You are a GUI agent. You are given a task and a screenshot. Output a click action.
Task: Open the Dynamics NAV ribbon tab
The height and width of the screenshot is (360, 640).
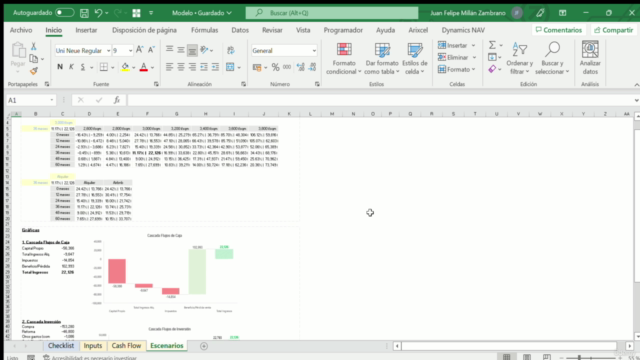(x=463, y=30)
